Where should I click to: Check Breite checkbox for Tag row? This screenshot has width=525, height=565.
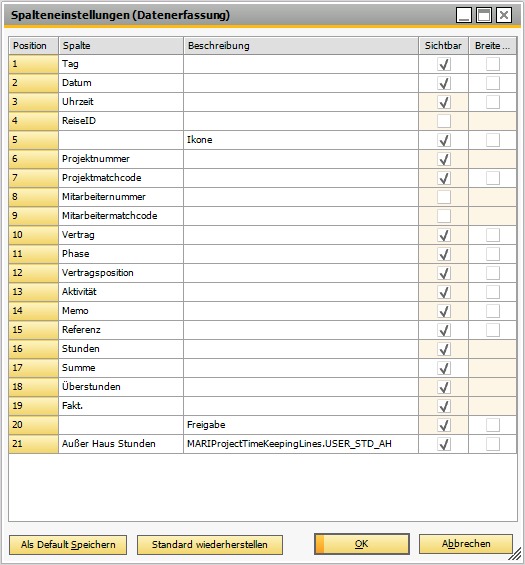click(x=493, y=64)
